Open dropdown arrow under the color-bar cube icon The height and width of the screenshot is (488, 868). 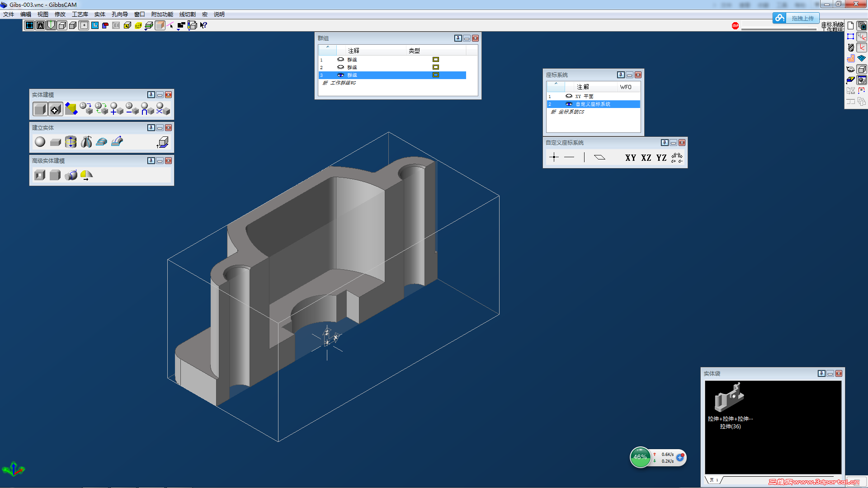[x=189, y=30]
